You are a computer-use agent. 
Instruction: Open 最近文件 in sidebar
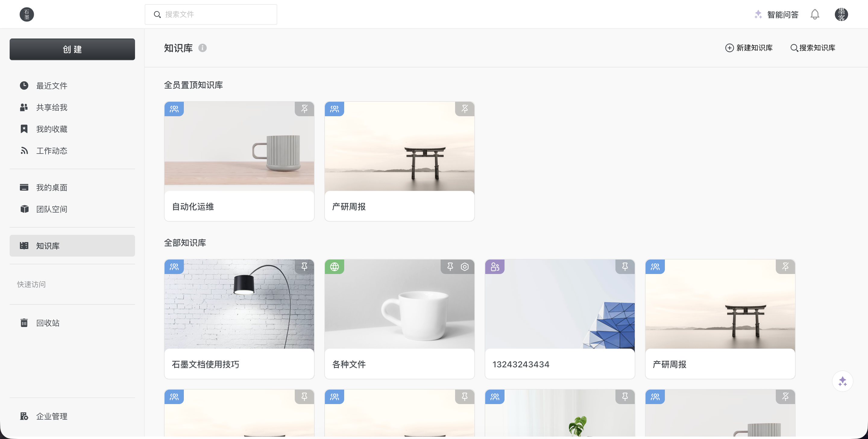tap(72, 86)
